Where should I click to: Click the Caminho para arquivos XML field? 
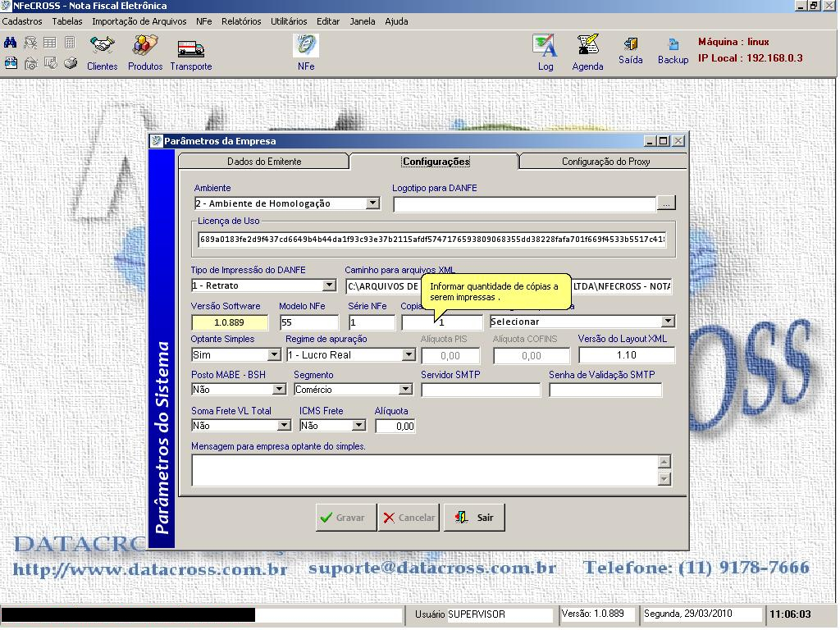[509, 286]
